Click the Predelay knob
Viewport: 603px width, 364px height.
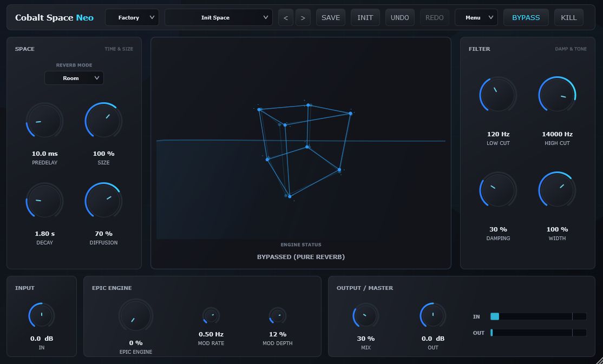(44, 121)
